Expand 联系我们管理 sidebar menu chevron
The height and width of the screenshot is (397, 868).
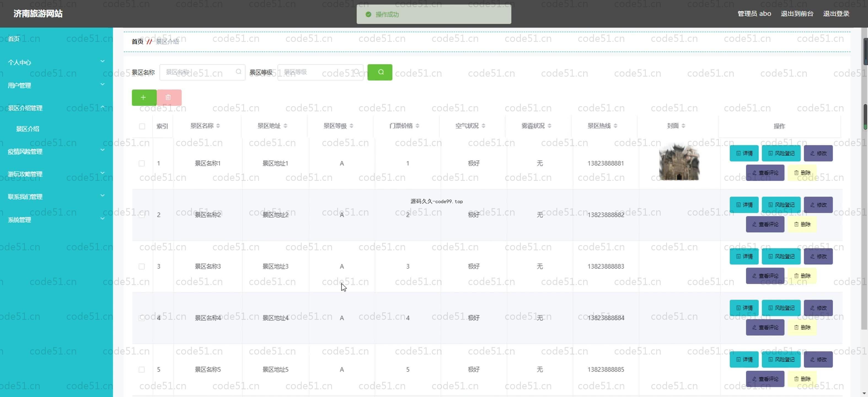(x=103, y=195)
